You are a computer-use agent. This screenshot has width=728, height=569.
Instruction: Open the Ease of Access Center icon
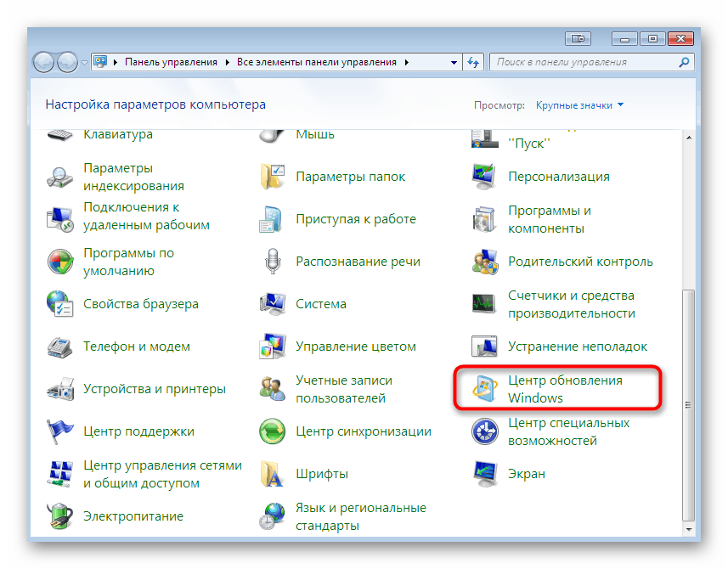point(485,431)
